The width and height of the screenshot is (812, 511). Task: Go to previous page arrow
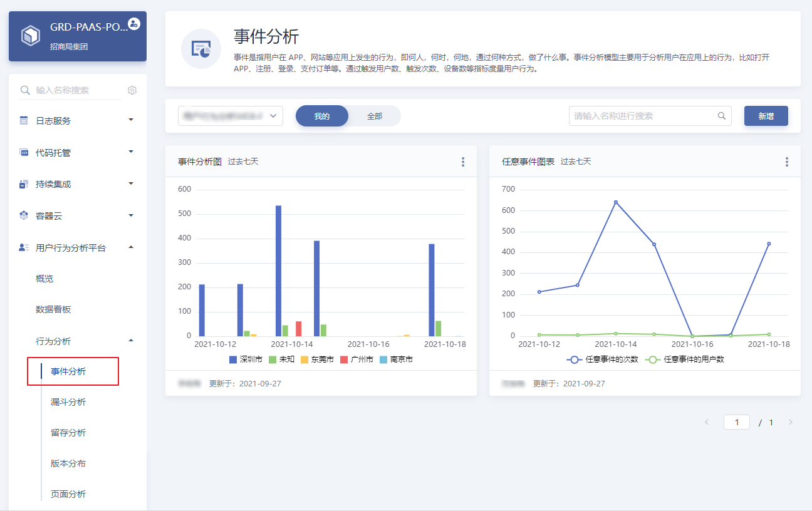click(x=707, y=422)
